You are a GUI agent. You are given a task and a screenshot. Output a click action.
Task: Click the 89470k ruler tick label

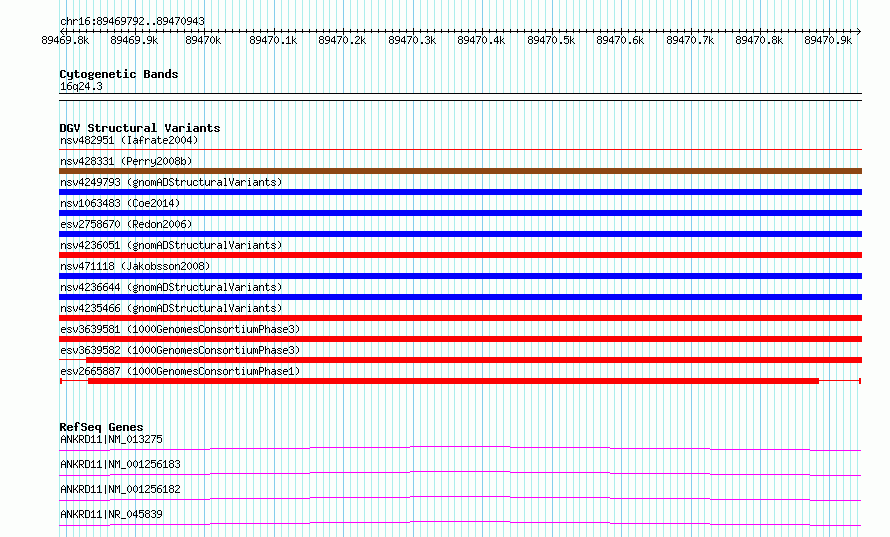coord(203,41)
